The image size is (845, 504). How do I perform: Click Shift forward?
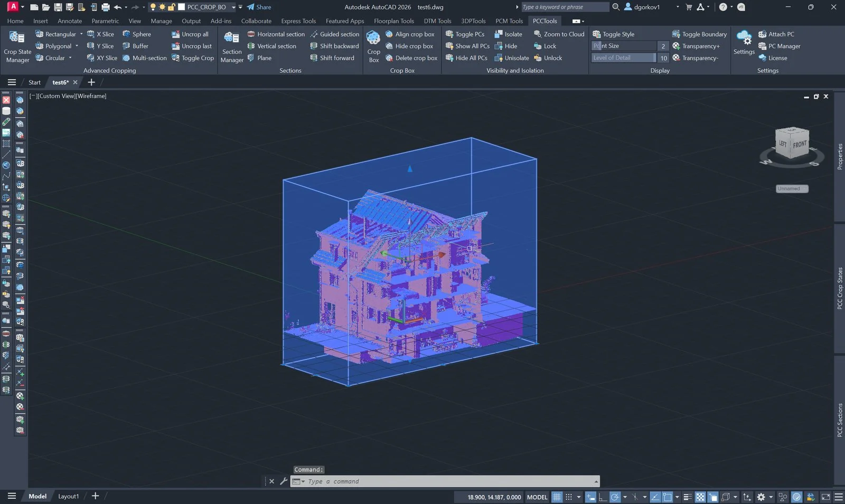point(332,58)
